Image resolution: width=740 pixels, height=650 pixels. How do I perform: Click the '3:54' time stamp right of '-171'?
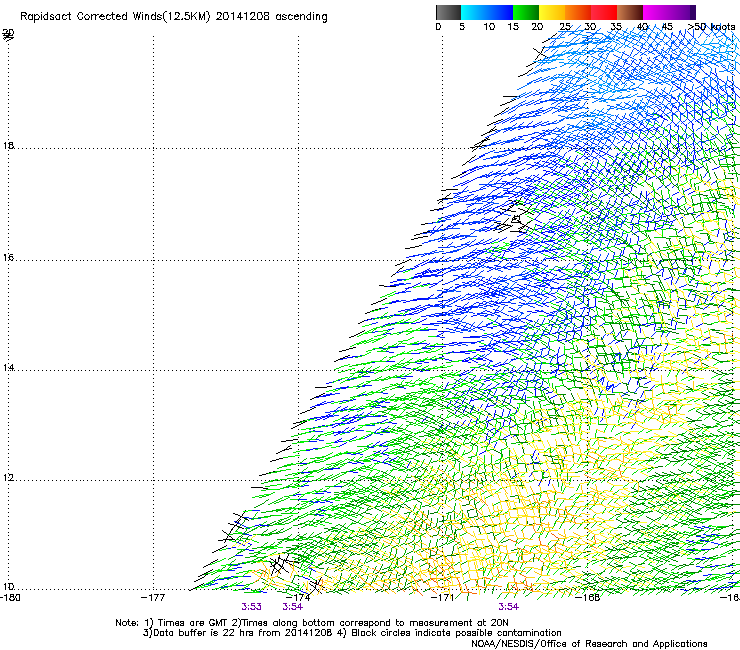click(x=508, y=607)
